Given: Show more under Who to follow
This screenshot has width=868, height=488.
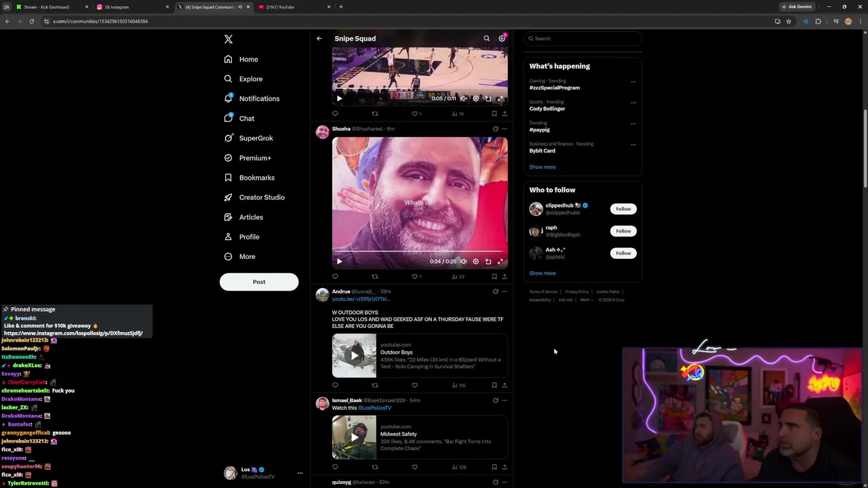Looking at the screenshot, I should [x=542, y=273].
